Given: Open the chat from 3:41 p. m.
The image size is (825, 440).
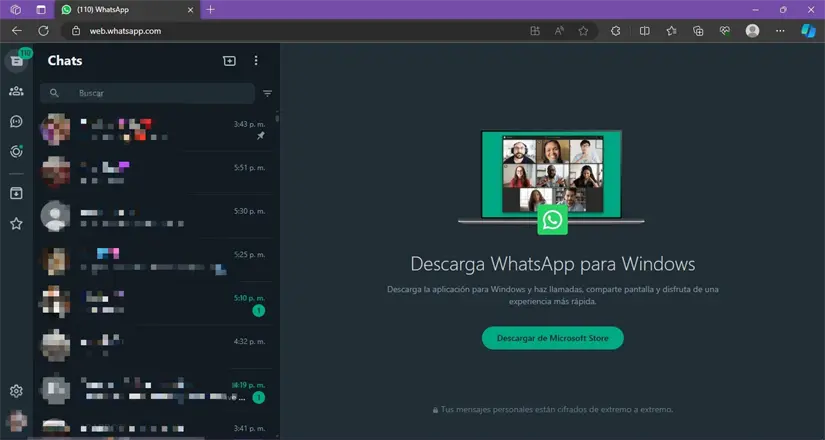Looking at the screenshot, I should pos(156,425).
